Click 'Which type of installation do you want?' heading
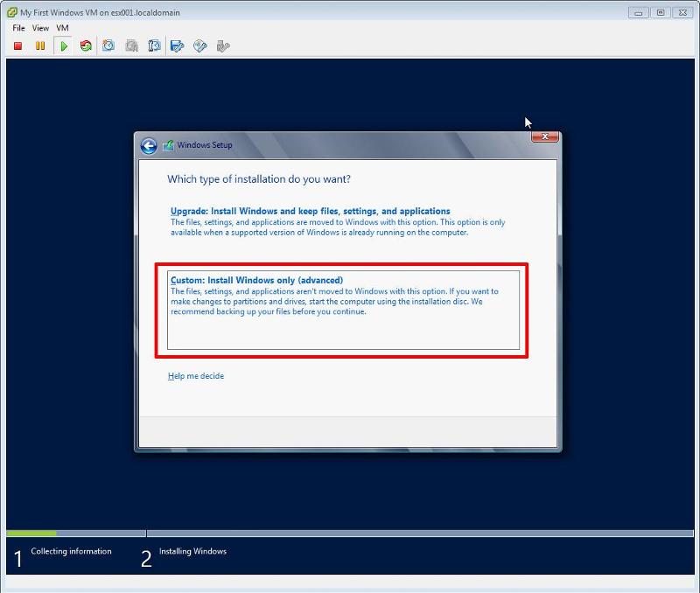 click(259, 179)
